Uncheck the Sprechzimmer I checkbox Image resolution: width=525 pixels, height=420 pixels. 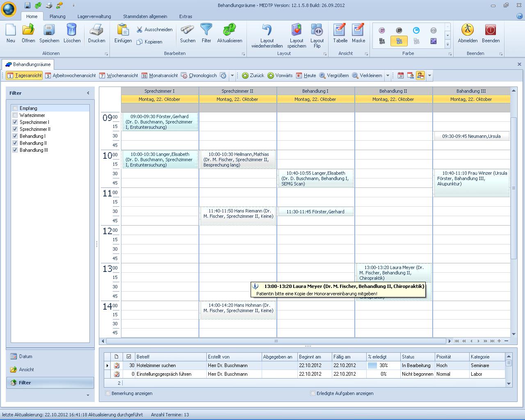15,122
